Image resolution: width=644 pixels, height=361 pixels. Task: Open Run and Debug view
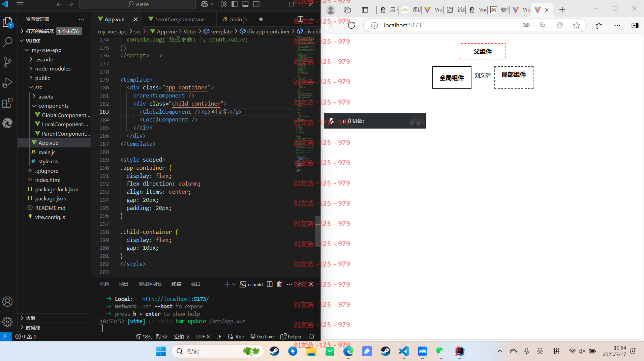(7, 83)
